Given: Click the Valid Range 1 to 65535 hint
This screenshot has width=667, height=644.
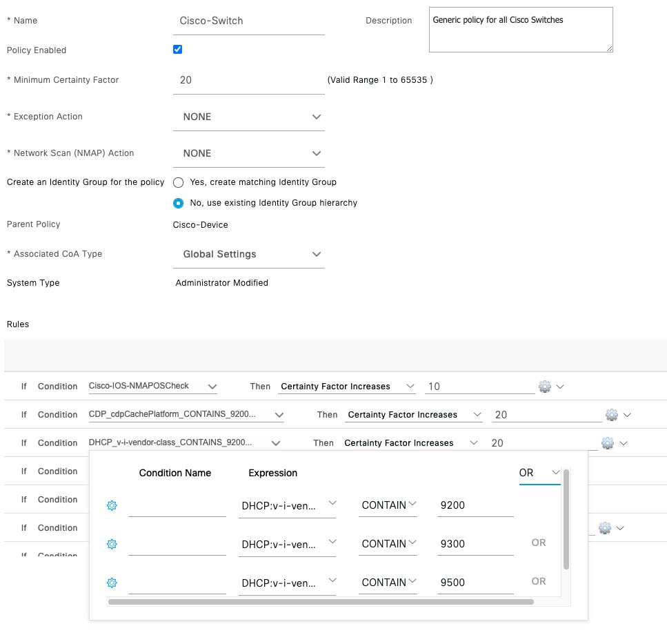Looking at the screenshot, I should [x=380, y=80].
